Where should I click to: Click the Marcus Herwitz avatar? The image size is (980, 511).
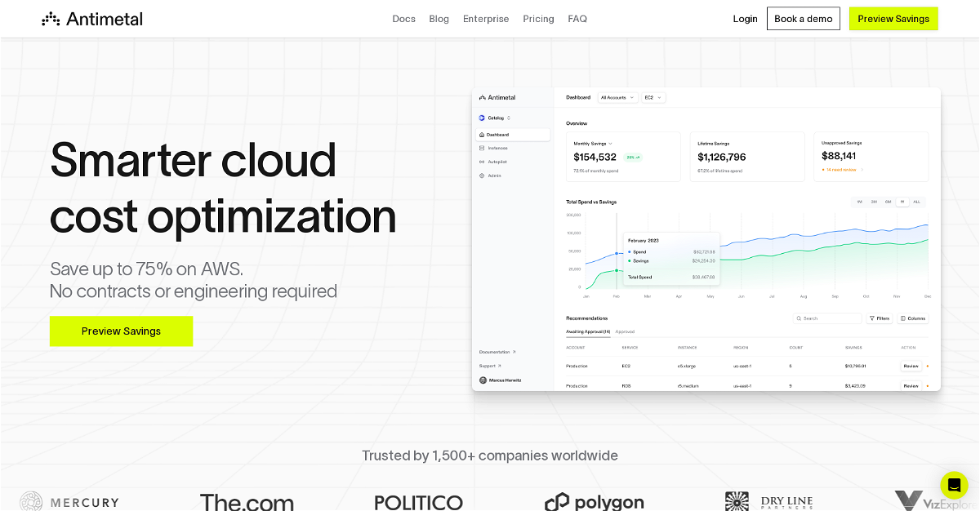click(x=483, y=380)
